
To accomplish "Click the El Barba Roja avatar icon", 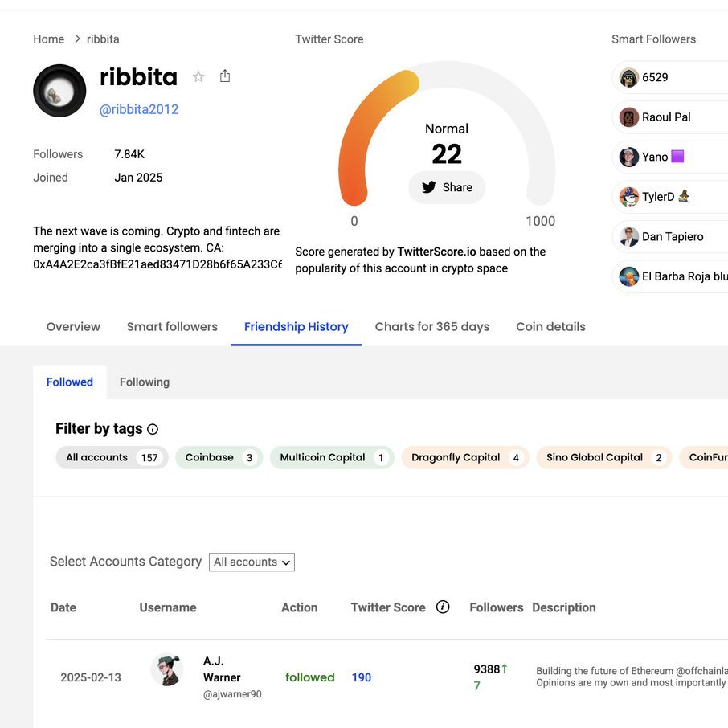I will click(x=629, y=276).
